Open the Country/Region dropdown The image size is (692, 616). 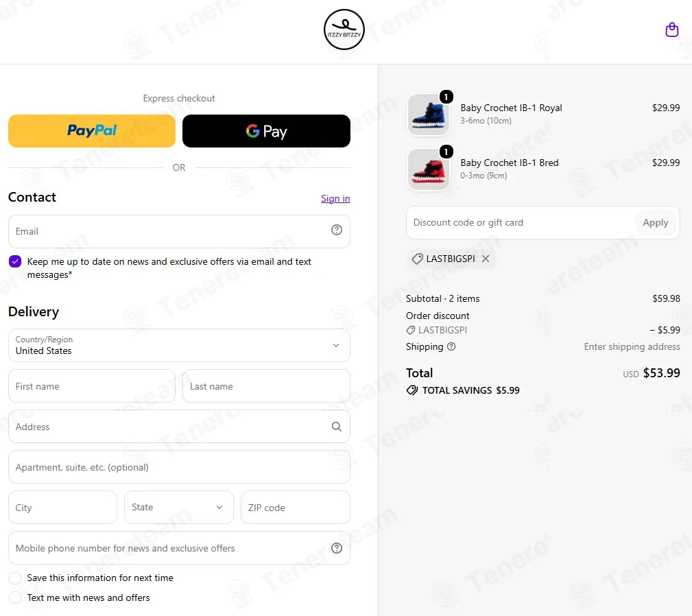pyautogui.click(x=179, y=346)
